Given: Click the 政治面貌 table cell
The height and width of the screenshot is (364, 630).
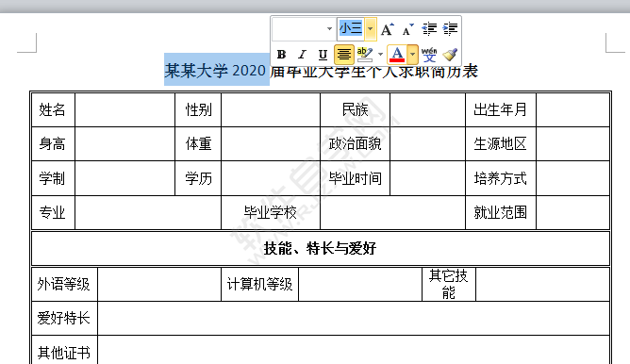Looking at the screenshot, I should [355, 144].
